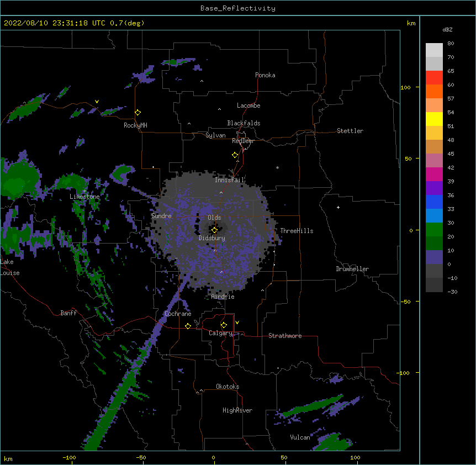Click the RockyMH label
Screen dimensions: 476x465
click(x=135, y=125)
